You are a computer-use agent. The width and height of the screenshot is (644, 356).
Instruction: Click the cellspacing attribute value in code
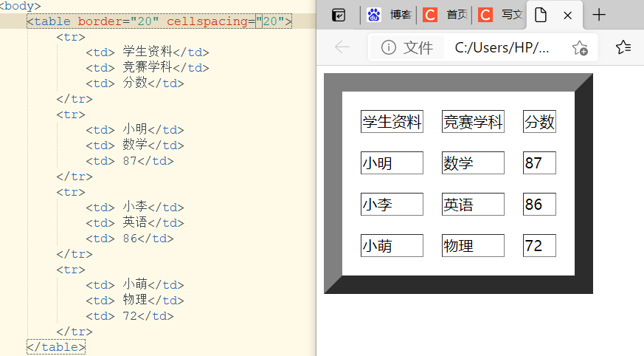270,21
